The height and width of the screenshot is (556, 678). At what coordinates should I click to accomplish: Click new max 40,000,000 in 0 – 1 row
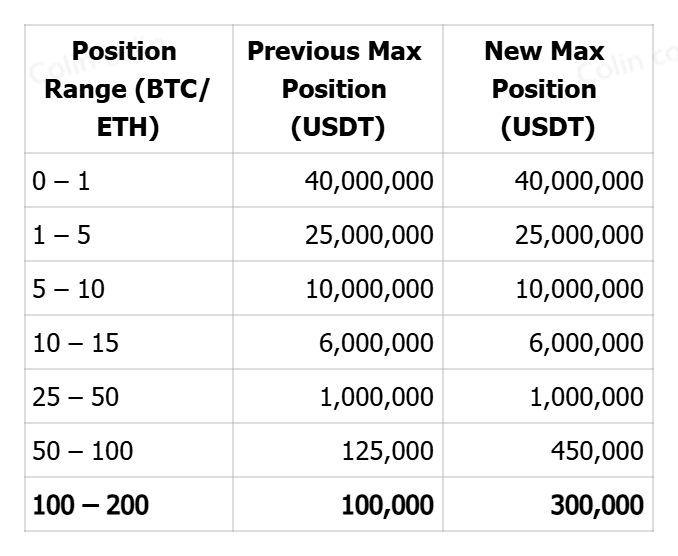(579, 181)
